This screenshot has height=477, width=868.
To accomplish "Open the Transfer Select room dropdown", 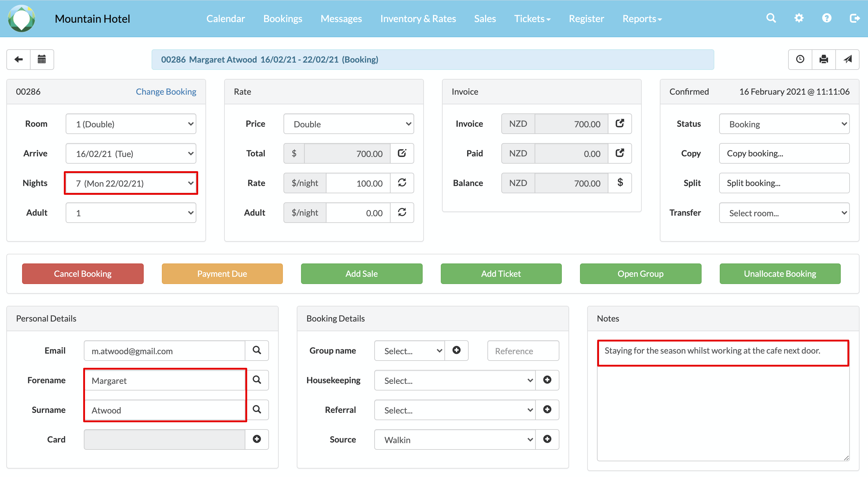I will point(784,213).
